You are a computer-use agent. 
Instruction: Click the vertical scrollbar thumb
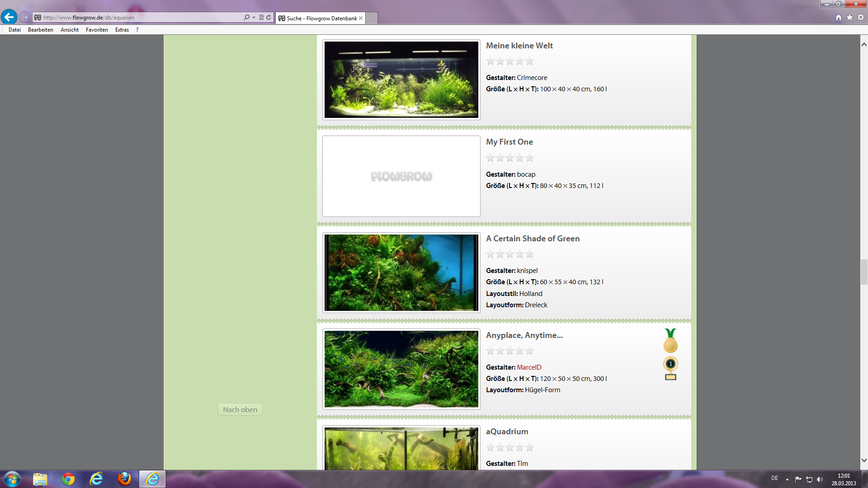(864, 272)
